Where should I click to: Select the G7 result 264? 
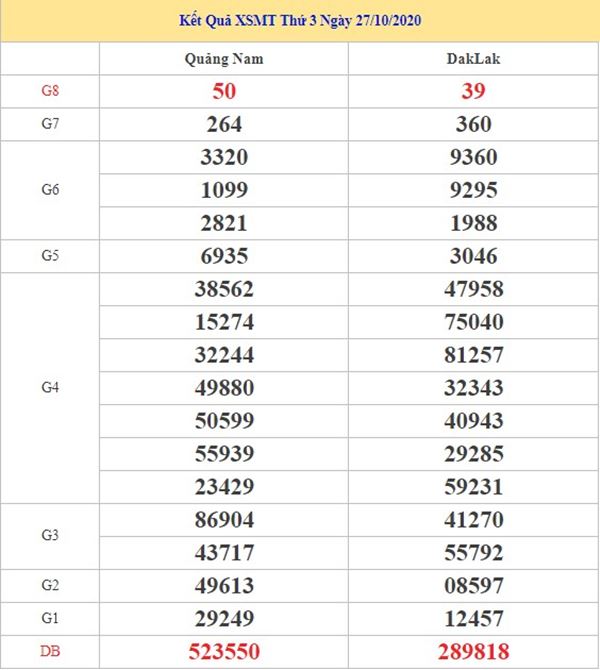tap(224, 124)
